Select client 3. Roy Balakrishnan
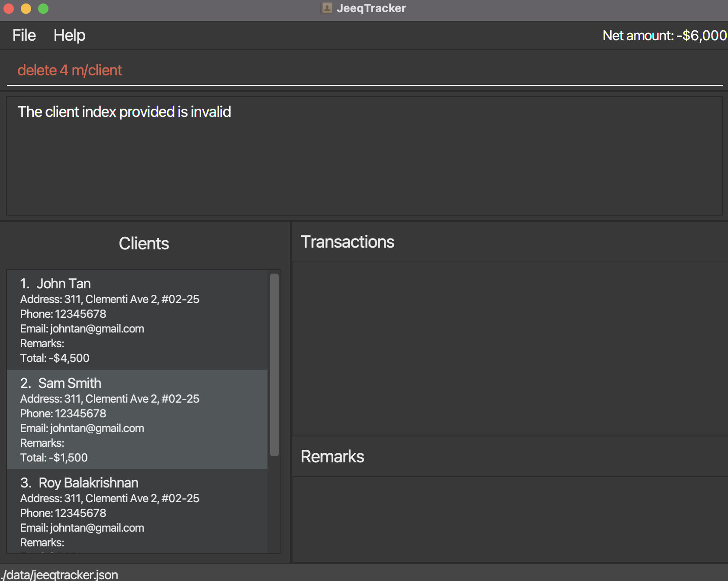Screen dimensions: 728x581 coord(137,511)
